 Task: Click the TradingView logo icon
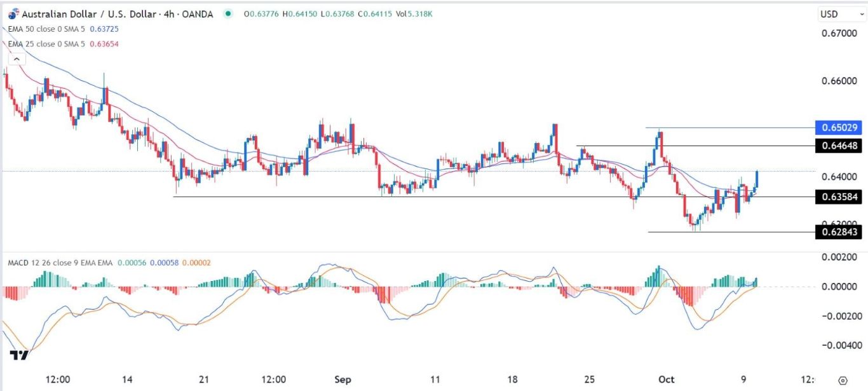pos(19,355)
